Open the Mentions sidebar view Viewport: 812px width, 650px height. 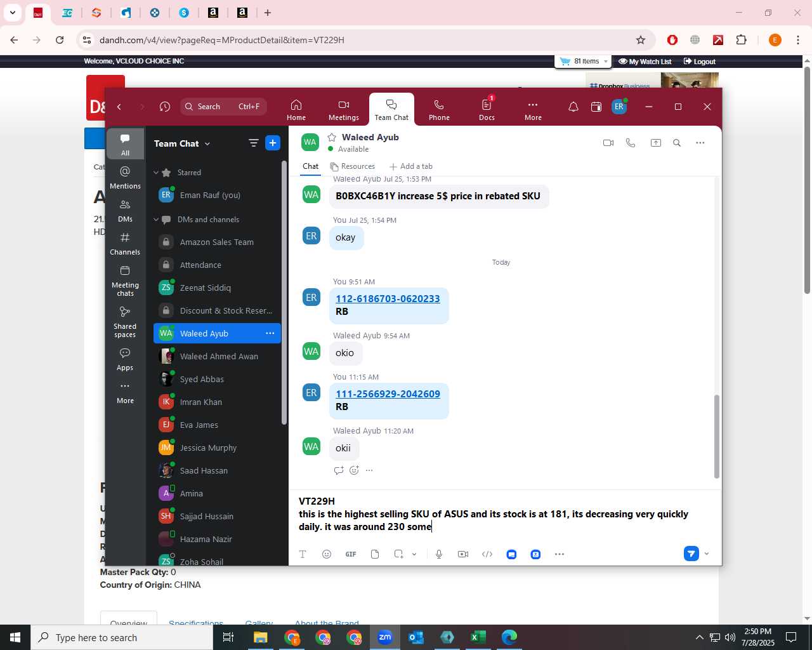tap(125, 178)
